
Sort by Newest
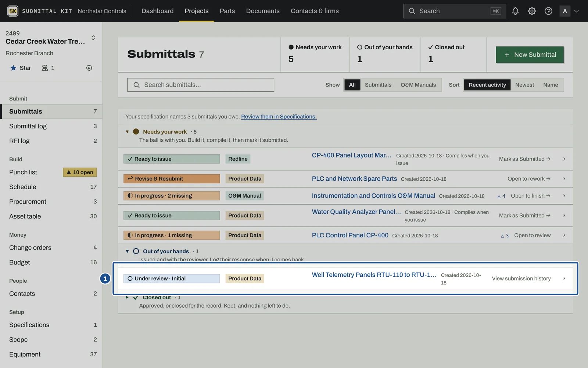524,85
